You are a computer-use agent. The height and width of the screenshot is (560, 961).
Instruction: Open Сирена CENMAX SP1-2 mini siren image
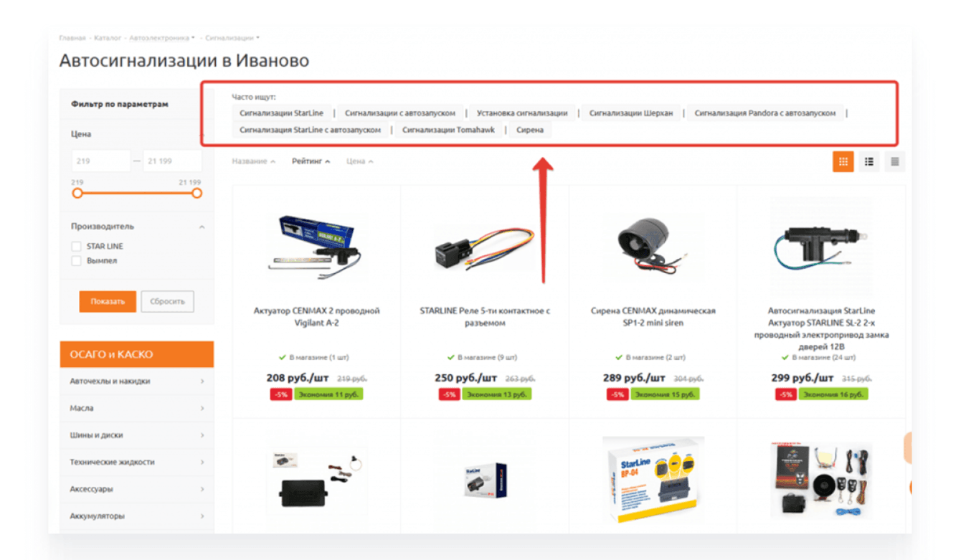[653, 242]
